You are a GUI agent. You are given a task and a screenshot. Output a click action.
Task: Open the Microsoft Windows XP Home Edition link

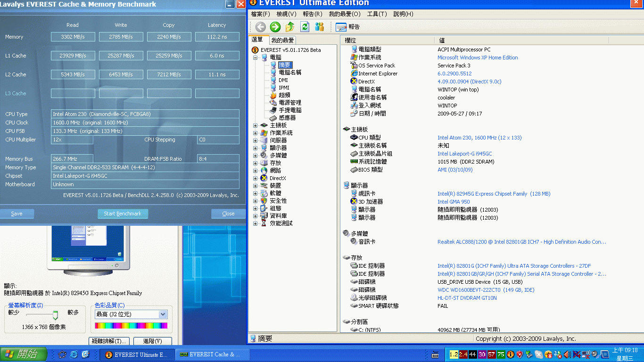pyautogui.click(x=478, y=58)
